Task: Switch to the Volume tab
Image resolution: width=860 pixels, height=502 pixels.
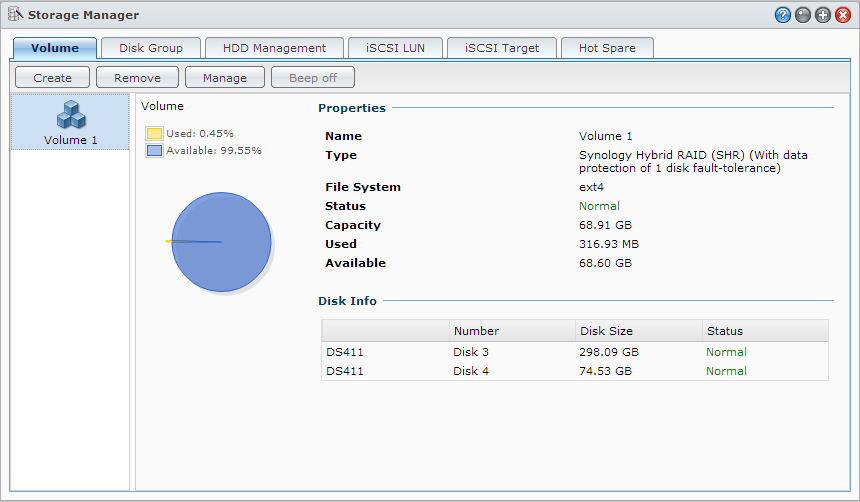Action: point(55,48)
